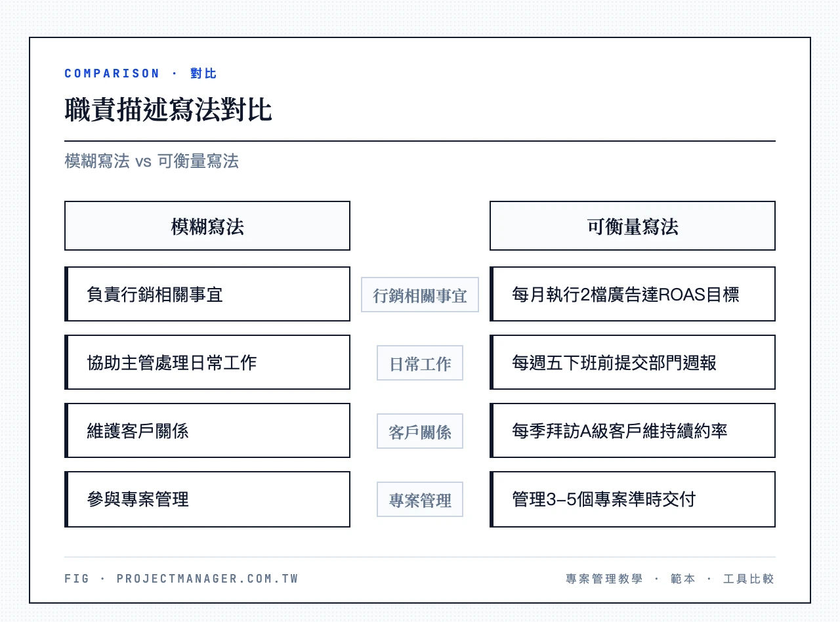Select the footer text 範本
840x622 pixels.
[682, 579]
